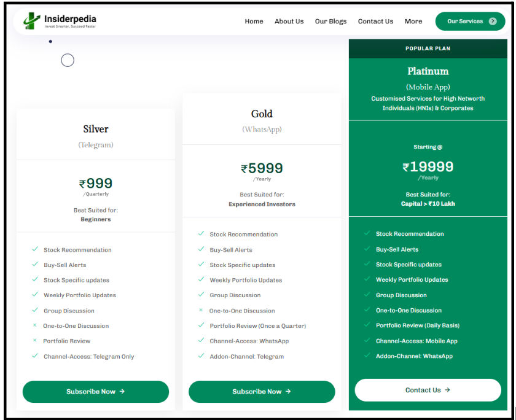Image resolution: width=516 pixels, height=420 pixels.
Task: Click Silver's Stock Recommendation checkmark
Action: point(35,249)
